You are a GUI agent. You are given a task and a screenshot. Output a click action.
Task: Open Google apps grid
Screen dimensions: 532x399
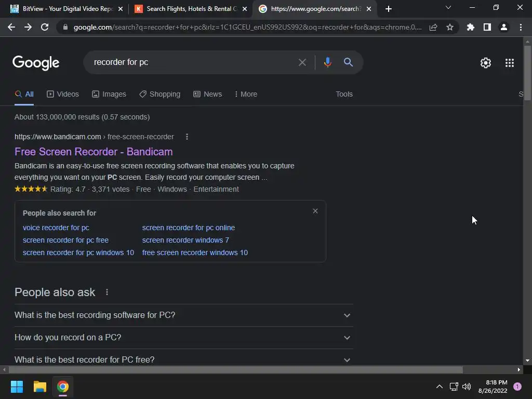pos(509,63)
